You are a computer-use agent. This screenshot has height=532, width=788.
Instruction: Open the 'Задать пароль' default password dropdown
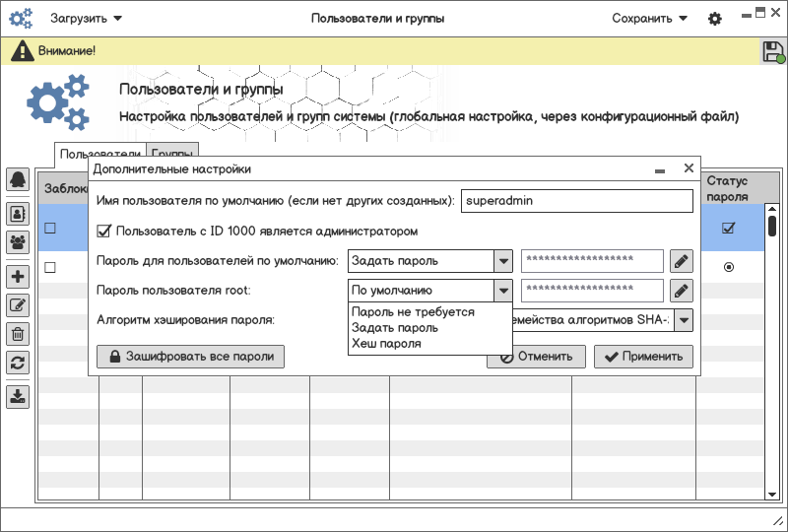pyautogui.click(x=503, y=261)
